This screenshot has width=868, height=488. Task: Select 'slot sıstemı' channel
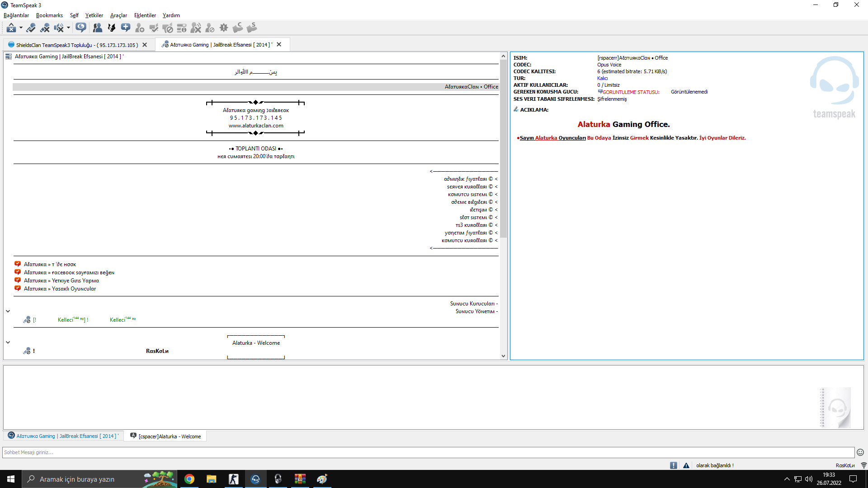click(479, 217)
